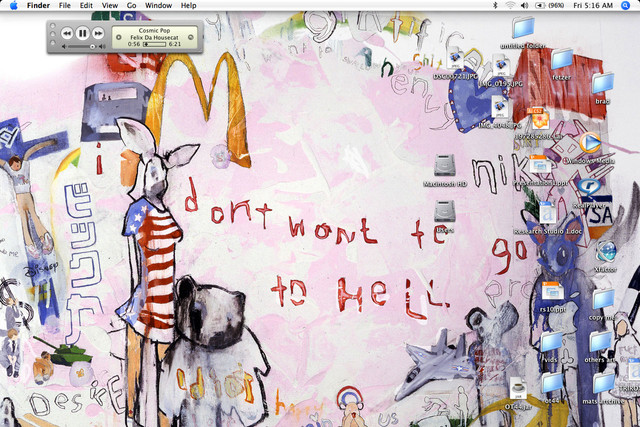Select the OT44.jar file
This screenshot has height=427, width=640.
(518, 388)
